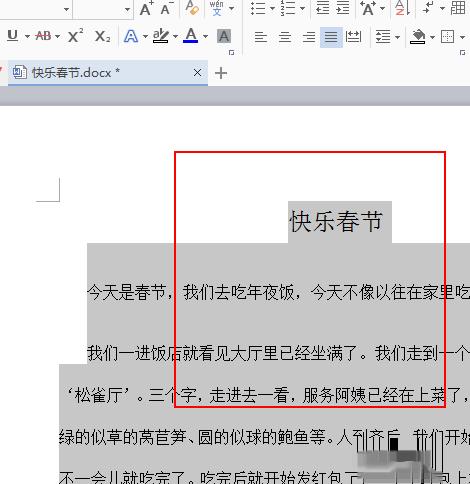Open underline style dropdown arrow
This screenshot has height=484, width=470.
pyautogui.click(x=27, y=36)
